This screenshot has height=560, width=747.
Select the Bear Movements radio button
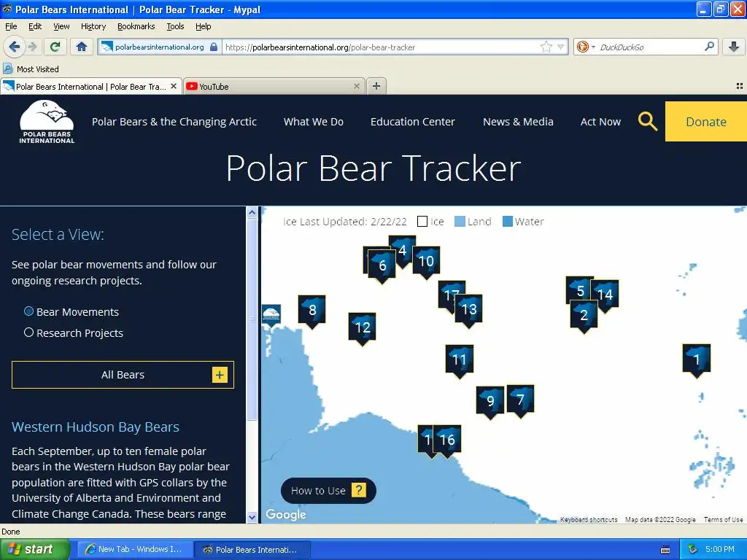pos(28,311)
